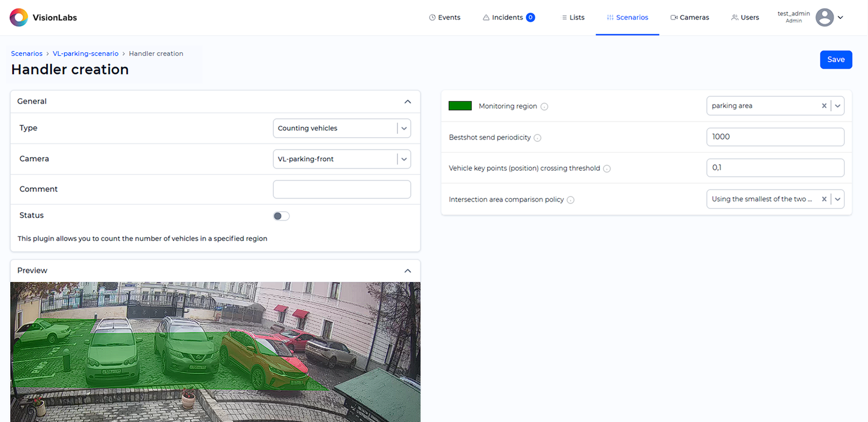The height and width of the screenshot is (422, 868).
Task: Click the green Monitoring region color swatch
Action: point(460,106)
